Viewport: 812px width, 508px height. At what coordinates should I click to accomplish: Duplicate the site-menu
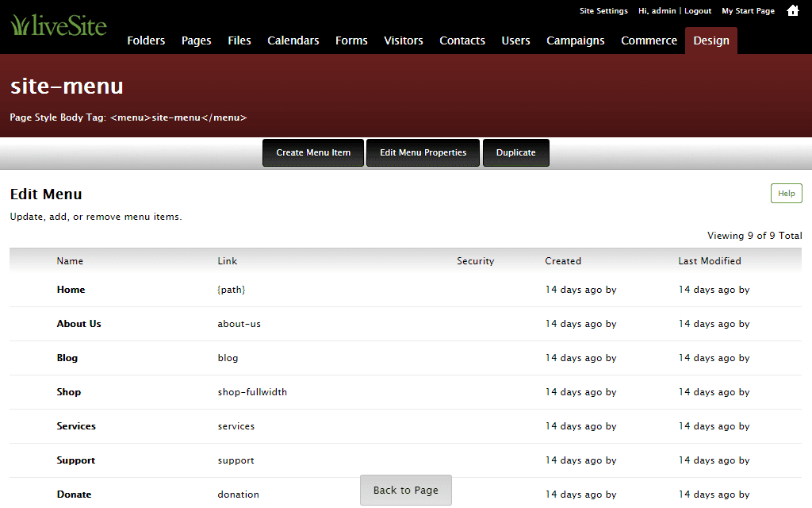515,152
